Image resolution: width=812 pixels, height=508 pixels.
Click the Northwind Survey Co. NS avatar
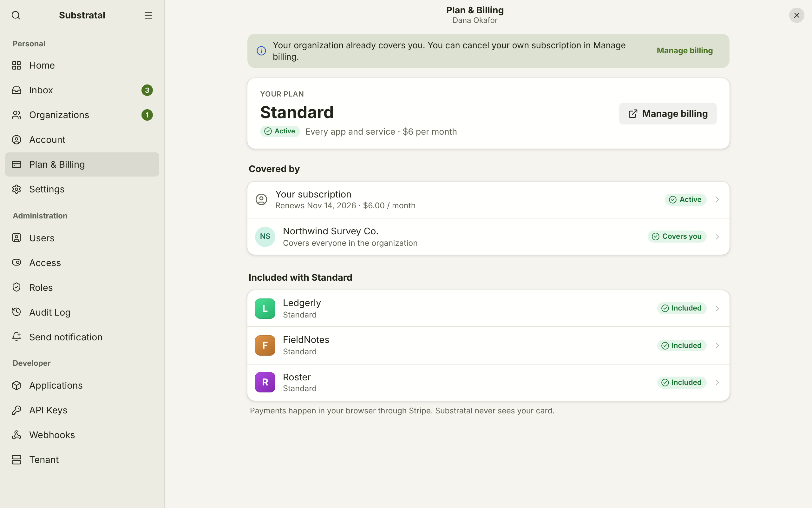tap(265, 237)
